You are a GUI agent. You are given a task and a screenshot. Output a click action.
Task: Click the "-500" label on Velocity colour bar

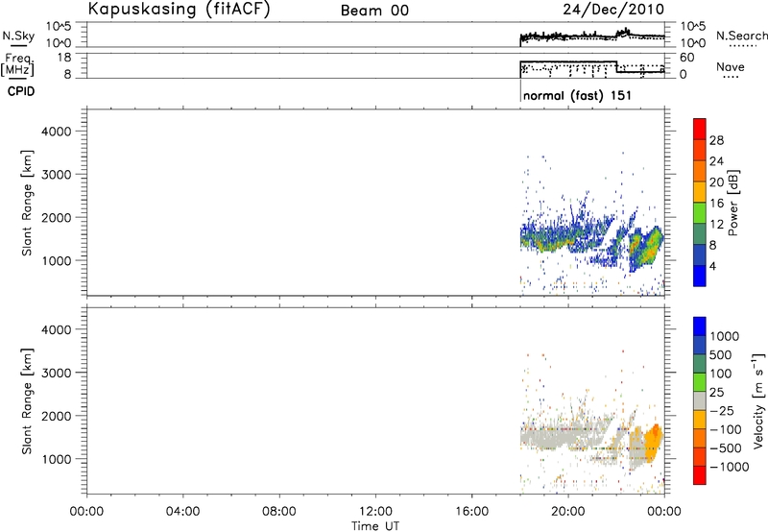726,448
